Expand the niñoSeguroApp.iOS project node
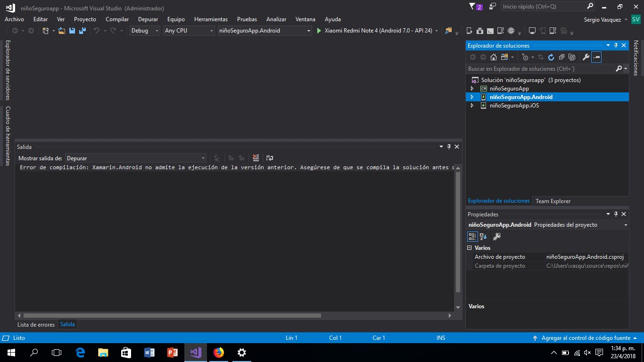 point(472,106)
